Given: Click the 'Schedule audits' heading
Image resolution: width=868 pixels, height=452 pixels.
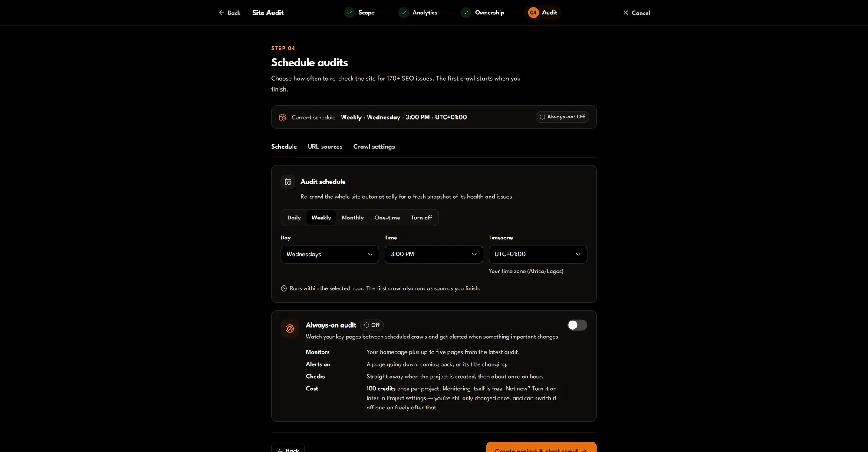Looking at the screenshot, I should (x=309, y=62).
